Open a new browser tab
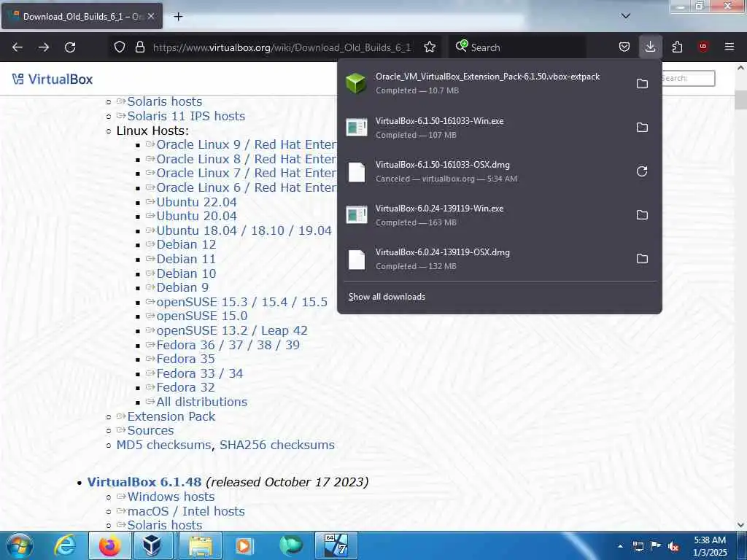747x560 pixels. [178, 17]
